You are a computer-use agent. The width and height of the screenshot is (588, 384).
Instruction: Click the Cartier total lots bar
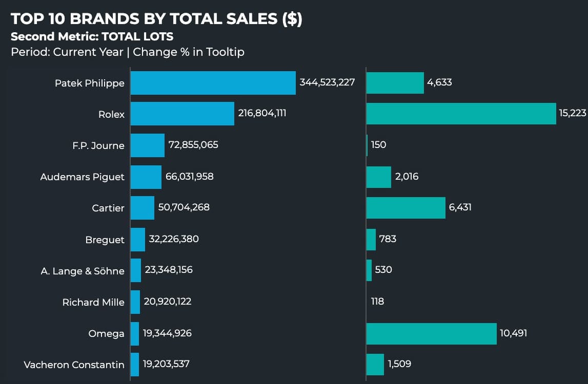point(405,208)
